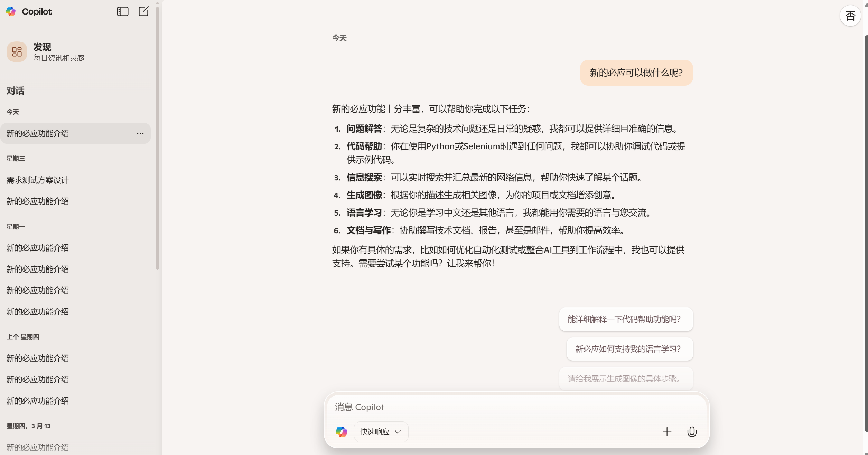Click the Copilot logo in the sidebar header
This screenshot has height=455, width=868.
(x=11, y=11)
